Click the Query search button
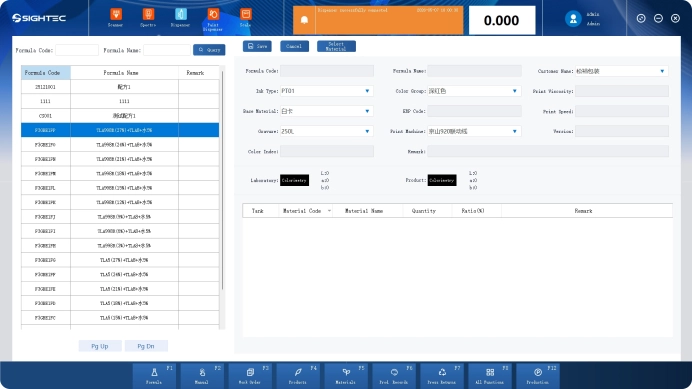Image resolution: width=692 pixels, height=389 pixels. 209,50
